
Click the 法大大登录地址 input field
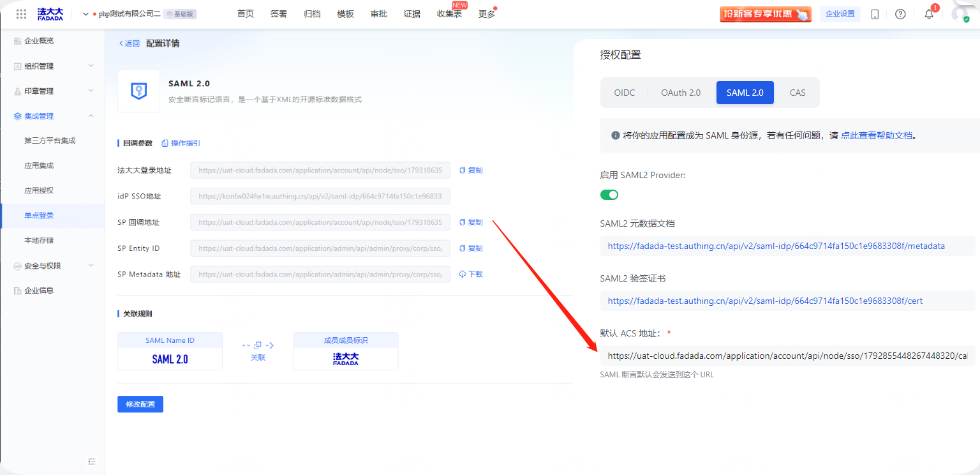point(320,170)
